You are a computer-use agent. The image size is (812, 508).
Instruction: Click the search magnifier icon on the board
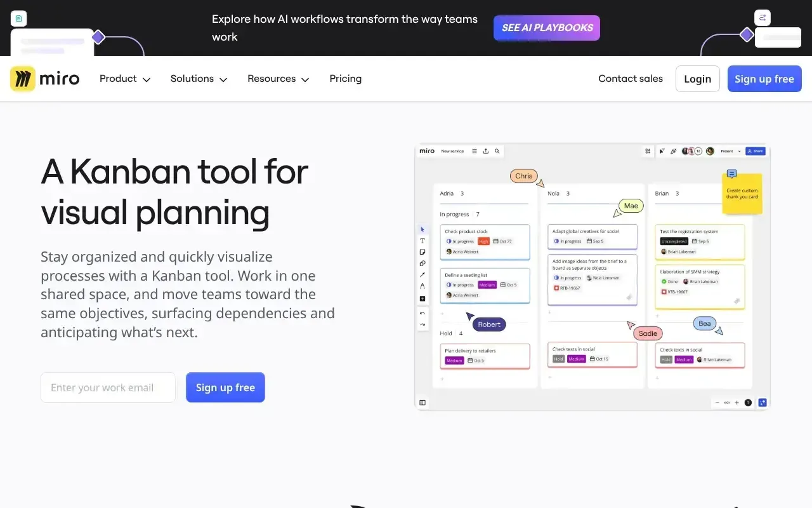(497, 151)
